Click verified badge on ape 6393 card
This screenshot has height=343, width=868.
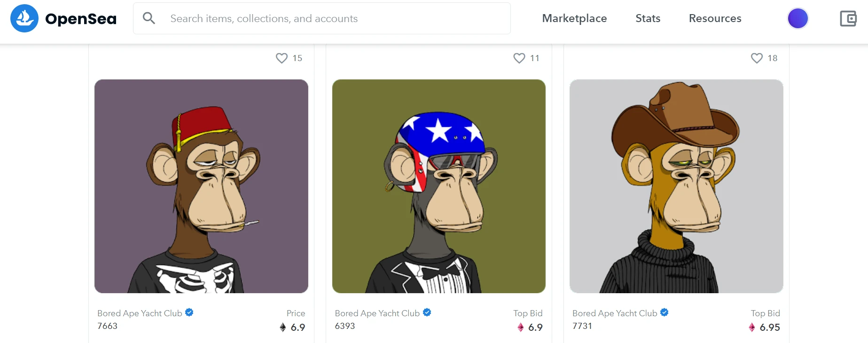coord(427,312)
